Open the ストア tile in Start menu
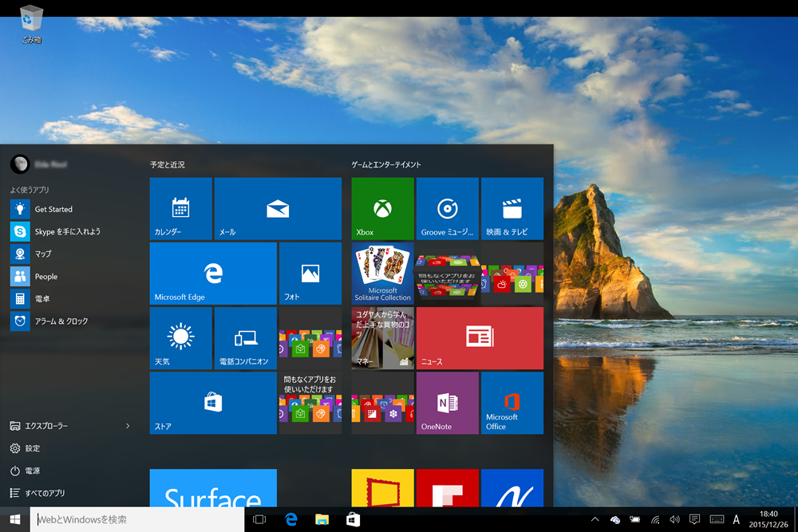 pos(213,403)
